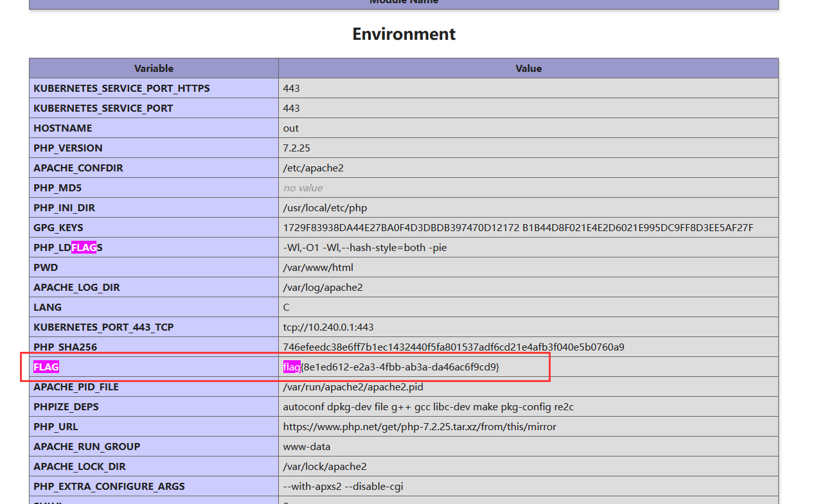Click the KUBERNETES_SERVICE_PORT_HTTPS variable name
Viewport: 827px width, 504px height.
point(121,88)
